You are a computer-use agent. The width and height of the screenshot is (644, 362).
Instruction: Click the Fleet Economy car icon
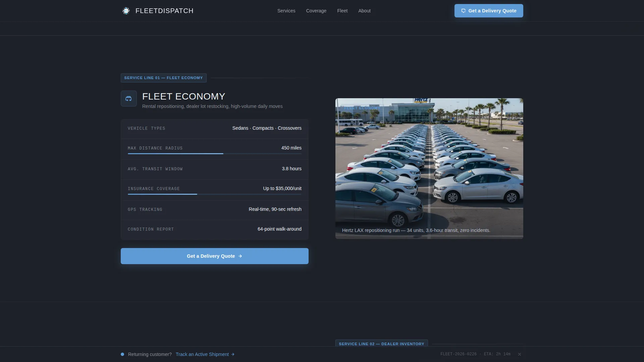[128, 99]
